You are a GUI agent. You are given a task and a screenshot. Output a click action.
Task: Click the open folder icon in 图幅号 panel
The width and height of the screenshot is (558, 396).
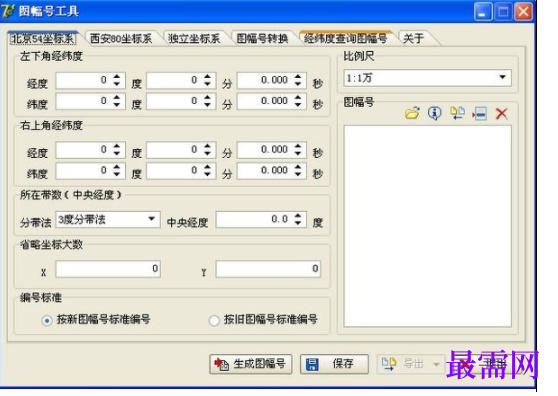click(x=412, y=113)
